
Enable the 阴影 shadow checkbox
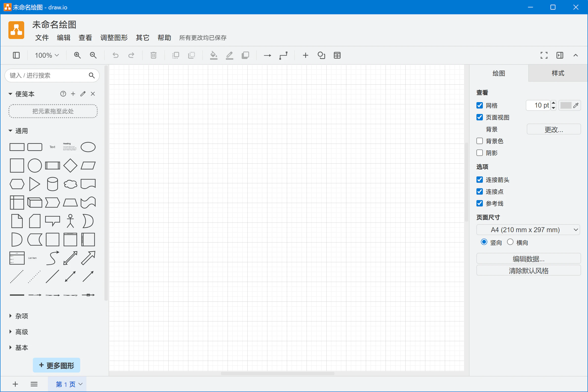pyautogui.click(x=479, y=153)
